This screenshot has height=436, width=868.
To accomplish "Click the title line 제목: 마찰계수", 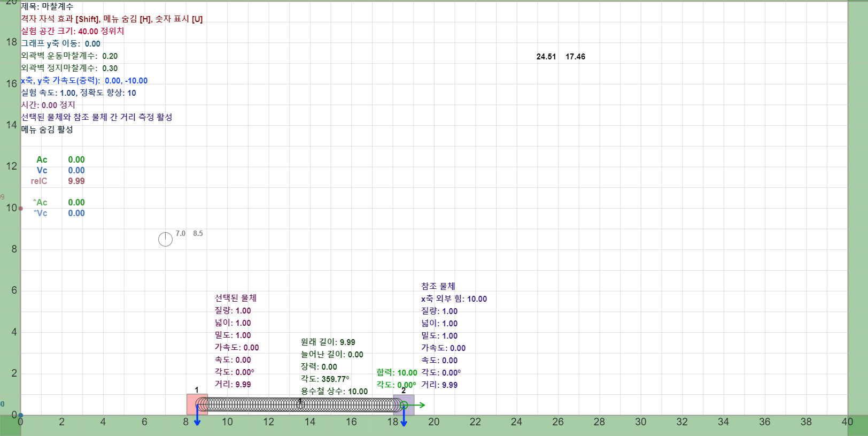I will coord(47,6).
